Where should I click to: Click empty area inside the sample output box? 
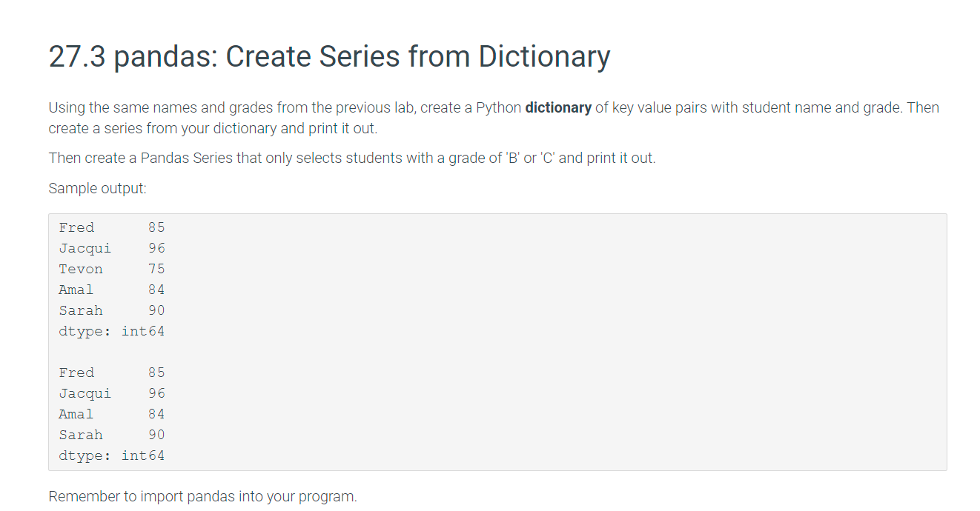556,341
